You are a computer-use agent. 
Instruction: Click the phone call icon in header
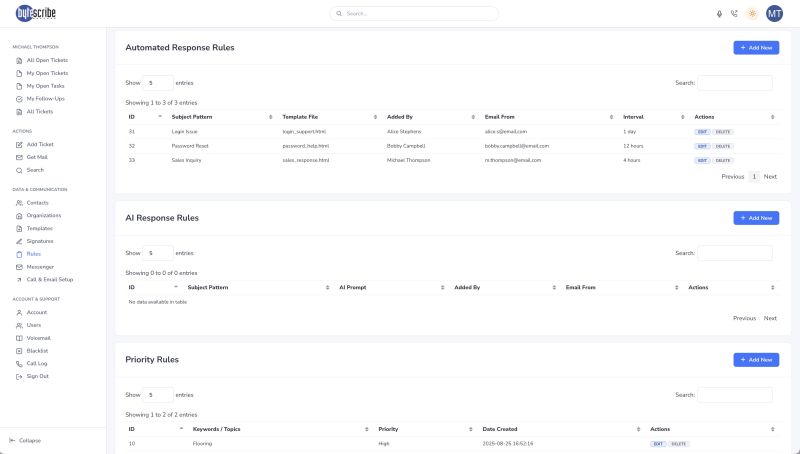pyautogui.click(x=734, y=14)
